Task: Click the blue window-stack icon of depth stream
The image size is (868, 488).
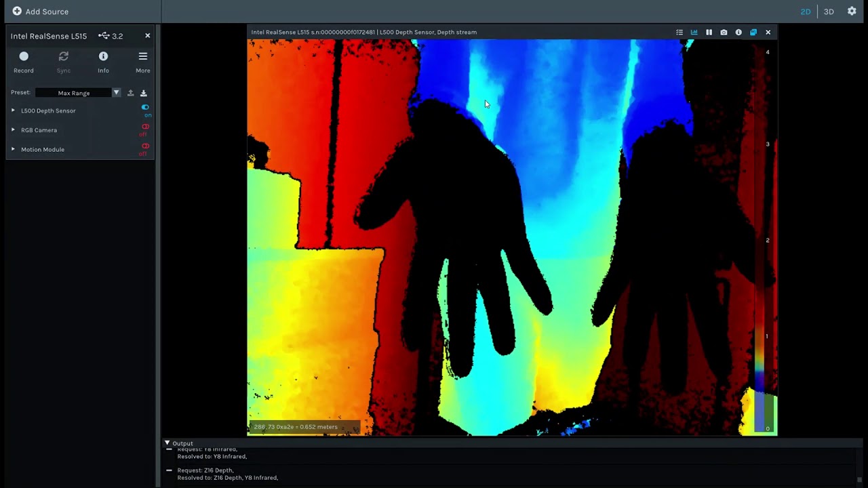Action: point(753,33)
